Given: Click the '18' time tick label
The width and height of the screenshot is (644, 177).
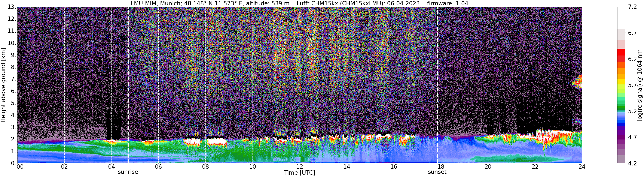Looking at the screenshot, I should [x=441, y=167].
